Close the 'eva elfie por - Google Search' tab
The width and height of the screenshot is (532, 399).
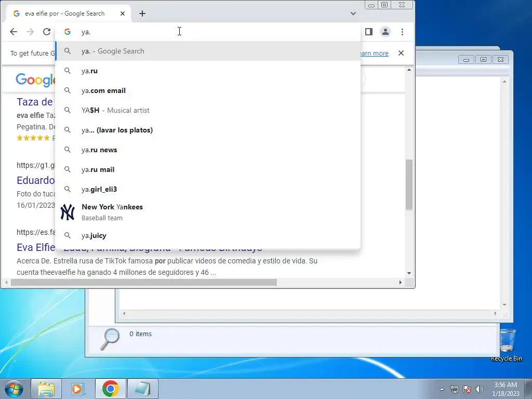(x=123, y=14)
